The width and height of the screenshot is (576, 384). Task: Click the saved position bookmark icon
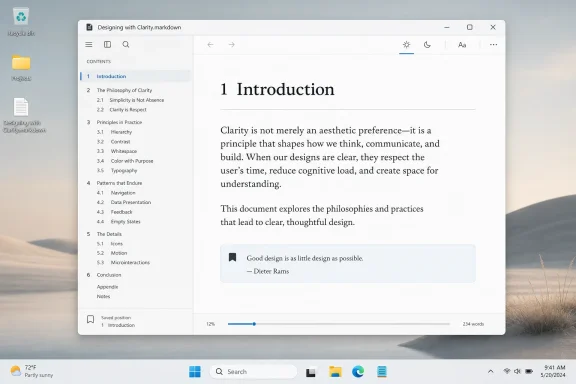tap(90, 319)
